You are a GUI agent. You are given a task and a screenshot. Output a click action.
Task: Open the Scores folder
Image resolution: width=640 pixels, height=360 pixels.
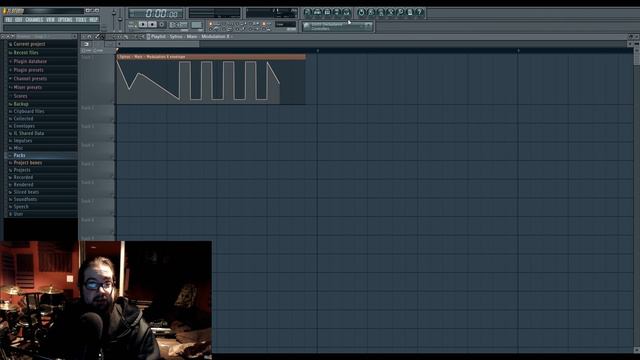41,96
